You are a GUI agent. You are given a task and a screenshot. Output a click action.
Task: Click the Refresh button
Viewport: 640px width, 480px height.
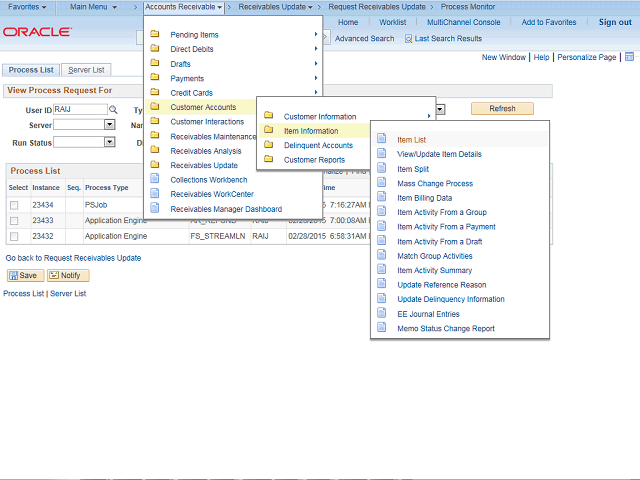[502, 109]
